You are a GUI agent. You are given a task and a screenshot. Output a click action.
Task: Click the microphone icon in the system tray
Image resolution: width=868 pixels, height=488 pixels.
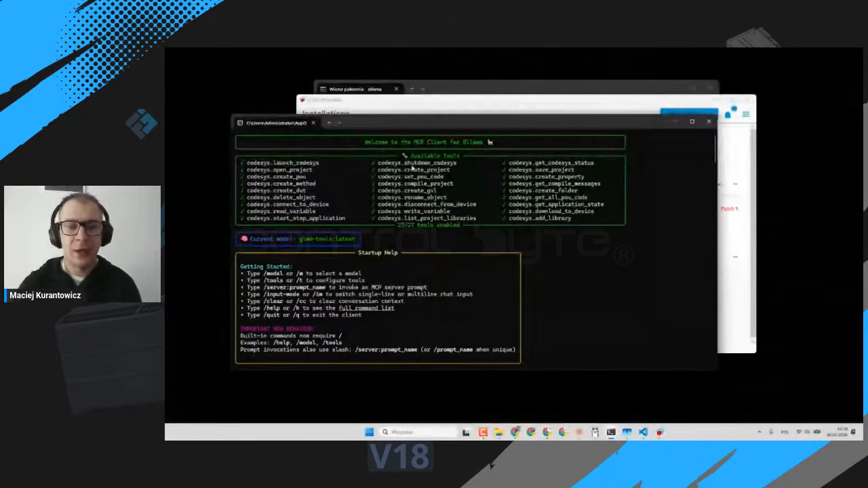pyautogui.click(x=772, y=432)
